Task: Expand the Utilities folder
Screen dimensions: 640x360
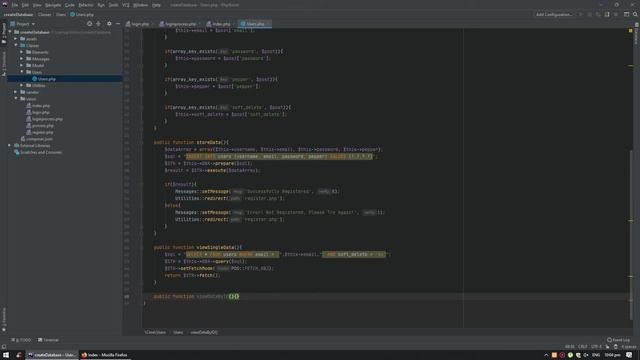Action: pyautogui.click(x=22, y=85)
